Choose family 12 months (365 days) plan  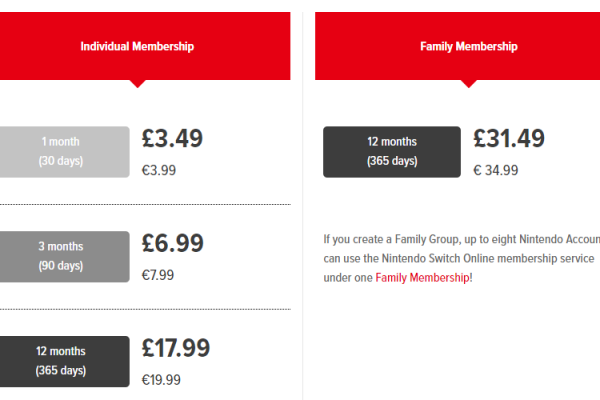[392, 152]
